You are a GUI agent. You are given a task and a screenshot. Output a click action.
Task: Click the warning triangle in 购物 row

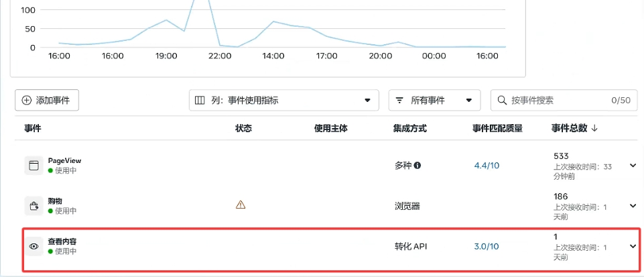point(241,205)
